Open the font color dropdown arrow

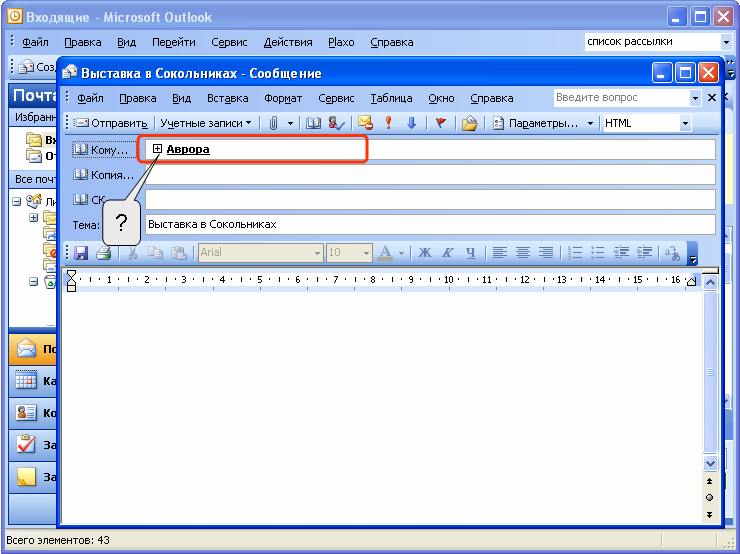(401, 253)
